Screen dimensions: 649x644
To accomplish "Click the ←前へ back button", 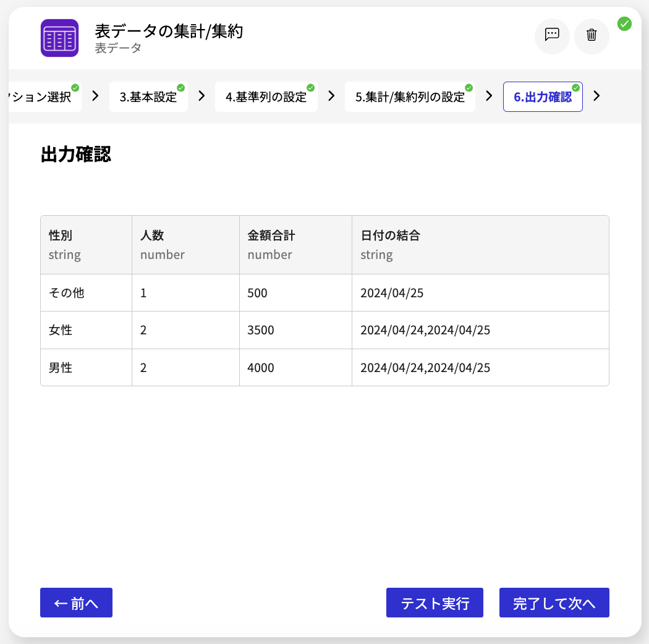I will point(76,603).
